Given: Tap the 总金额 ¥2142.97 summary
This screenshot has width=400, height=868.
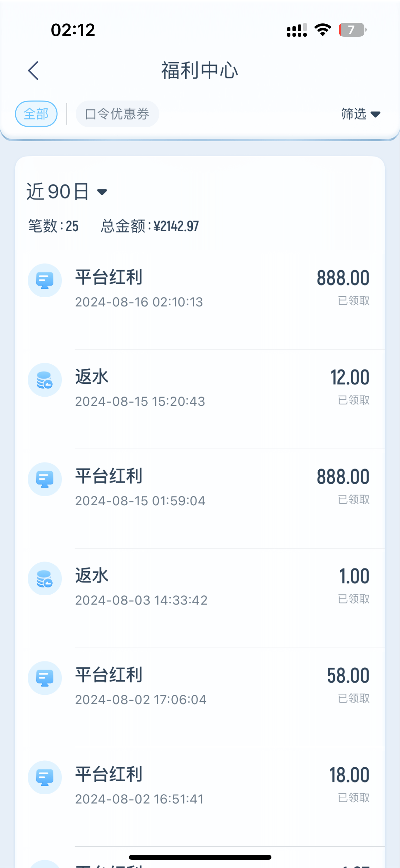Looking at the screenshot, I should (150, 226).
